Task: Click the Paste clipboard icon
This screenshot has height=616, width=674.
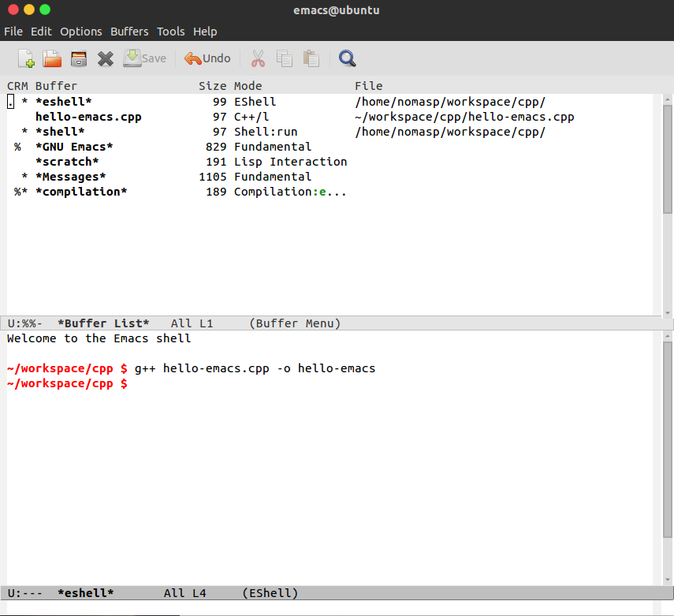Action: point(311,58)
